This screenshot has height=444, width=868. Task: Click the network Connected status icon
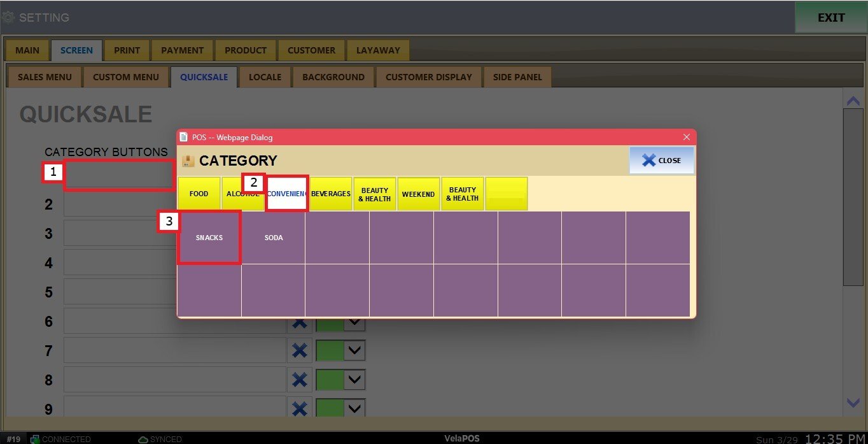click(36, 439)
